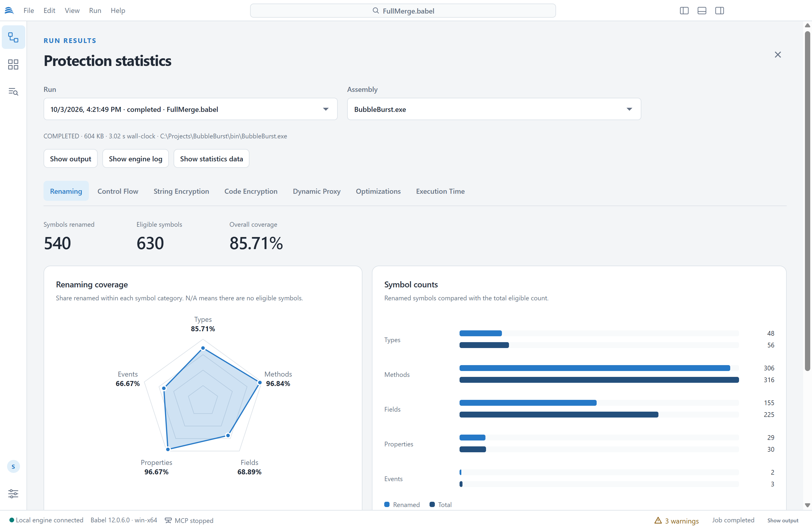Click the Methods 96.84% radar point

tap(260, 382)
